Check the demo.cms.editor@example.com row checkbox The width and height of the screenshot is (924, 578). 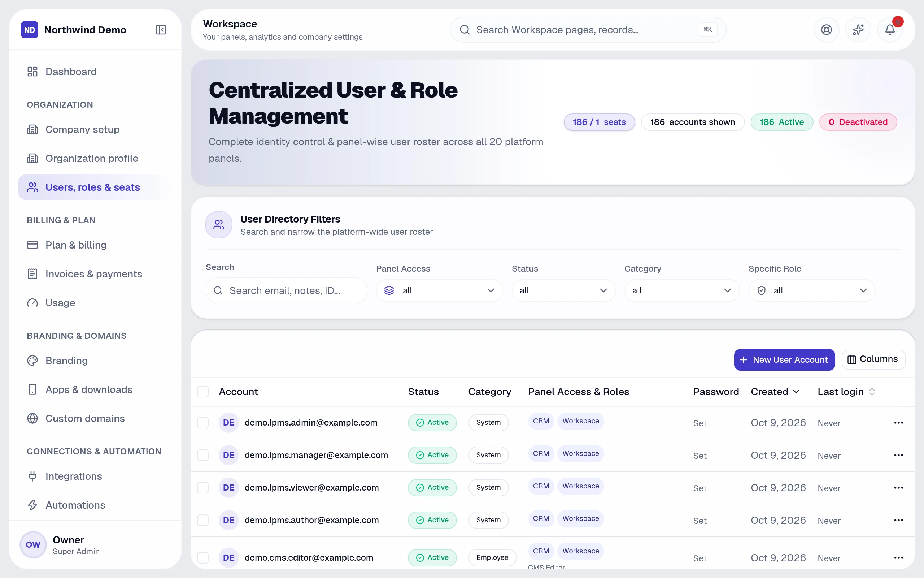click(x=203, y=558)
